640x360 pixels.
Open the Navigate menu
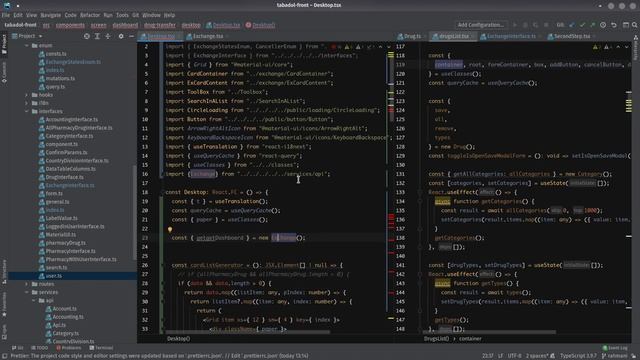point(51,15)
